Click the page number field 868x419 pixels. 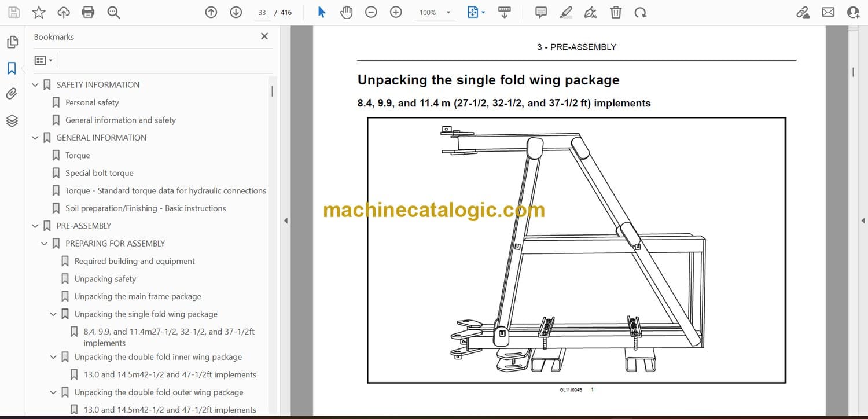coord(262,12)
